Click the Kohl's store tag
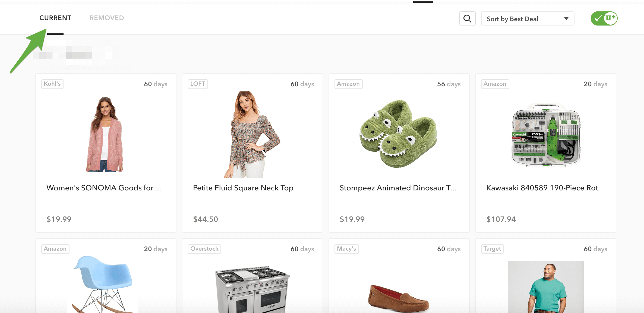This screenshot has height=313, width=644. click(x=52, y=84)
